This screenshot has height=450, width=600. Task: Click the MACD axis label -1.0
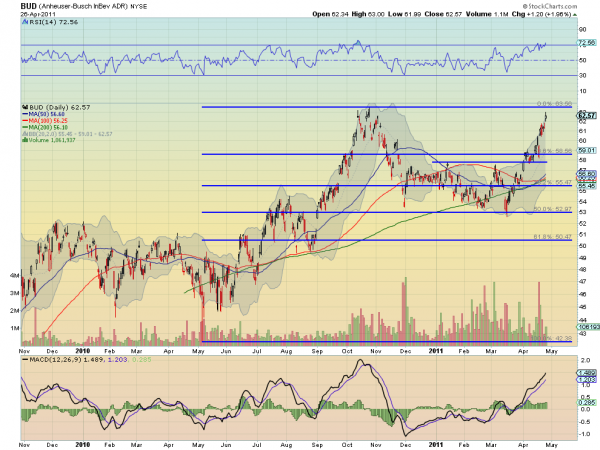tap(584, 434)
